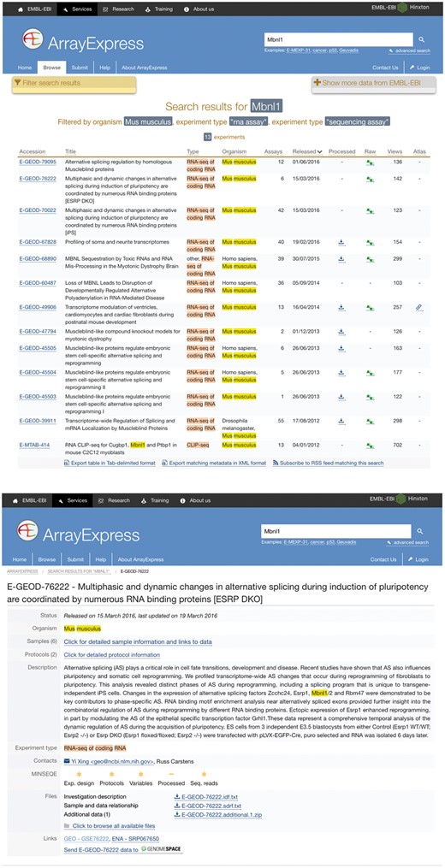This screenshot has height=868, width=445.
Task: Download raw data for E-GEOD-79095
Action: click(370, 164)
